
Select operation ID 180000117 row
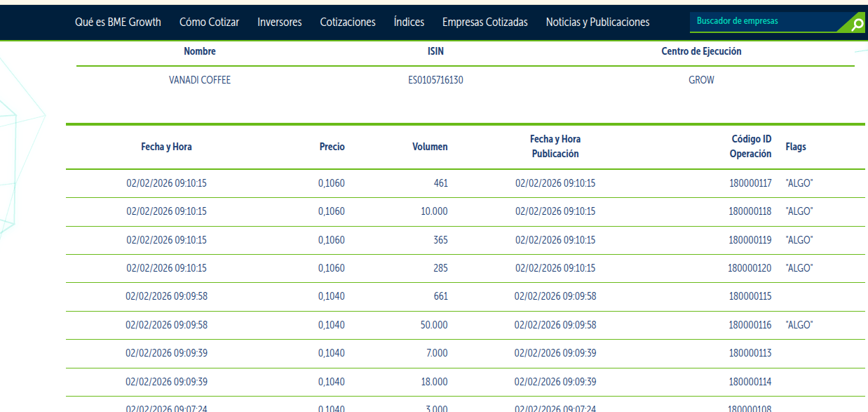pos(466,183)
